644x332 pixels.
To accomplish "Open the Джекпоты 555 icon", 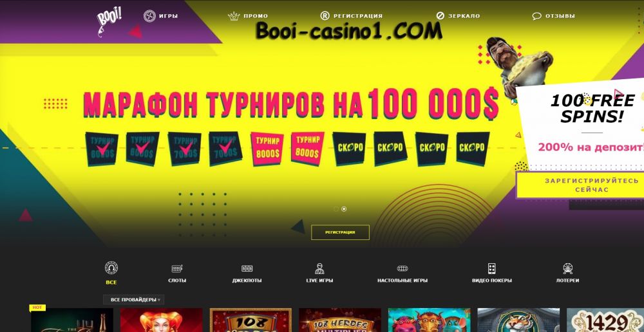I will click(247, 269).
